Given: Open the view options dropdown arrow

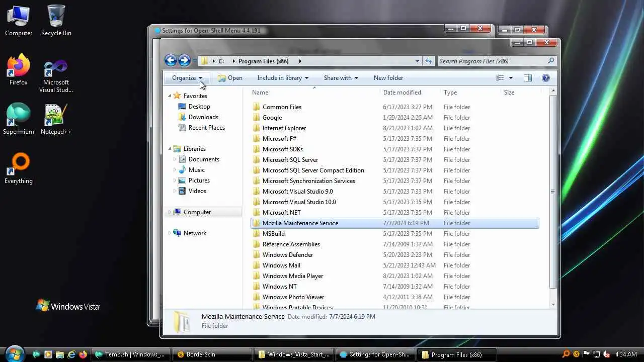Looking at the screenshot, I should (x=511, y=78).
